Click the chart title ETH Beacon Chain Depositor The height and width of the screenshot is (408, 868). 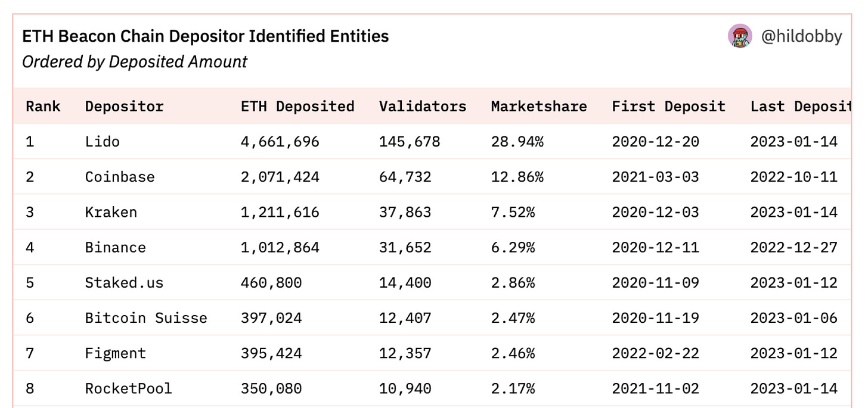205,36
